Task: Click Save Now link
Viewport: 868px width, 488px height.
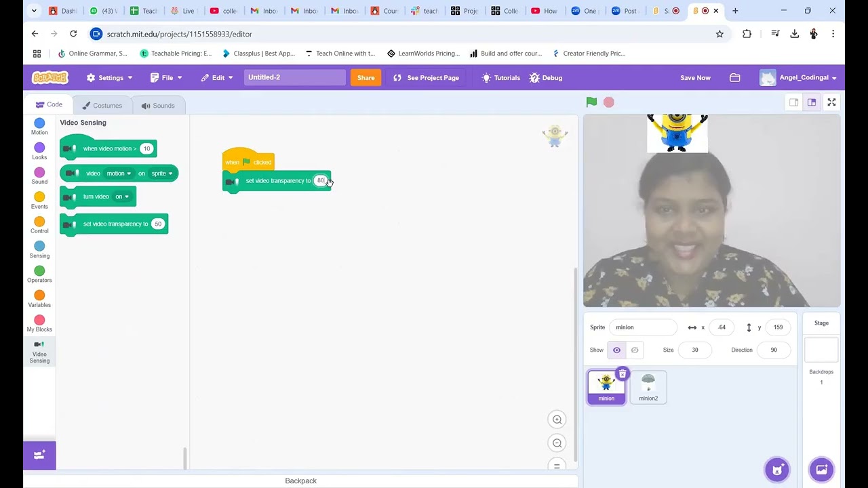Action: (x=695, y=77)
